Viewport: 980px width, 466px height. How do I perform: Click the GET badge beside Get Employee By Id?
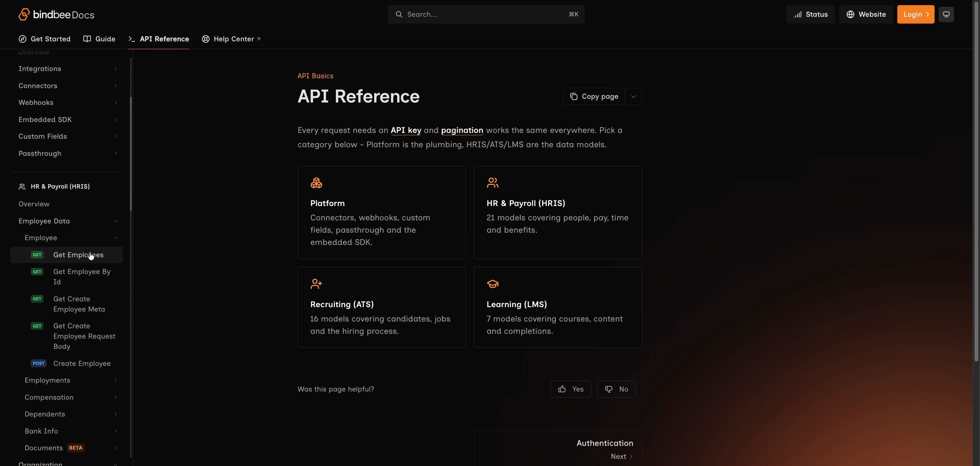tap(37, 272)
